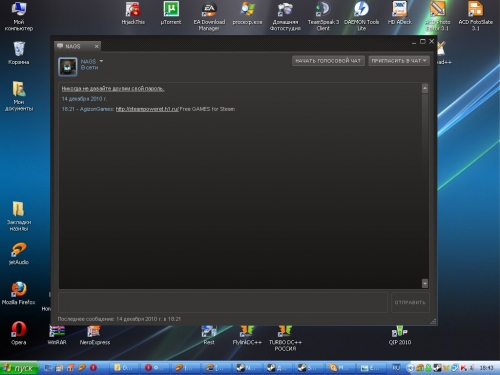The image size is (500, 375).
Task: Click the RU language indicator
Action: (396, 368)
